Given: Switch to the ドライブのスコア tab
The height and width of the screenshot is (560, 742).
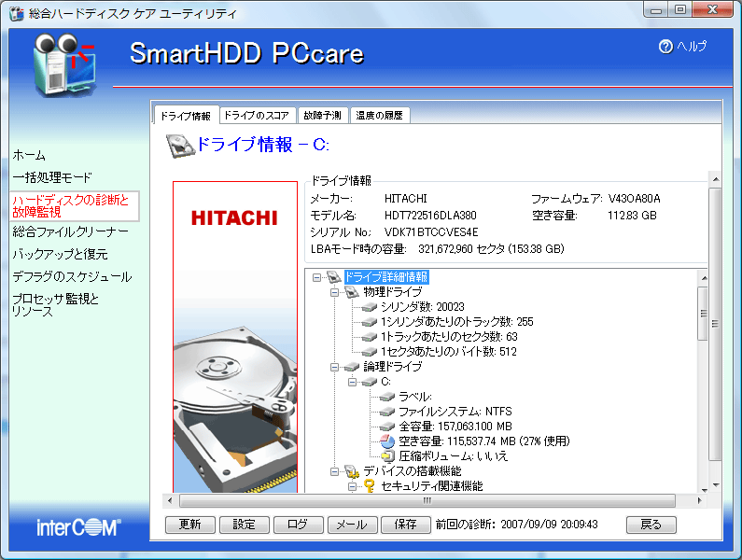Looking at the screenshot, I should pyautogui.click(x=257, y=115).
